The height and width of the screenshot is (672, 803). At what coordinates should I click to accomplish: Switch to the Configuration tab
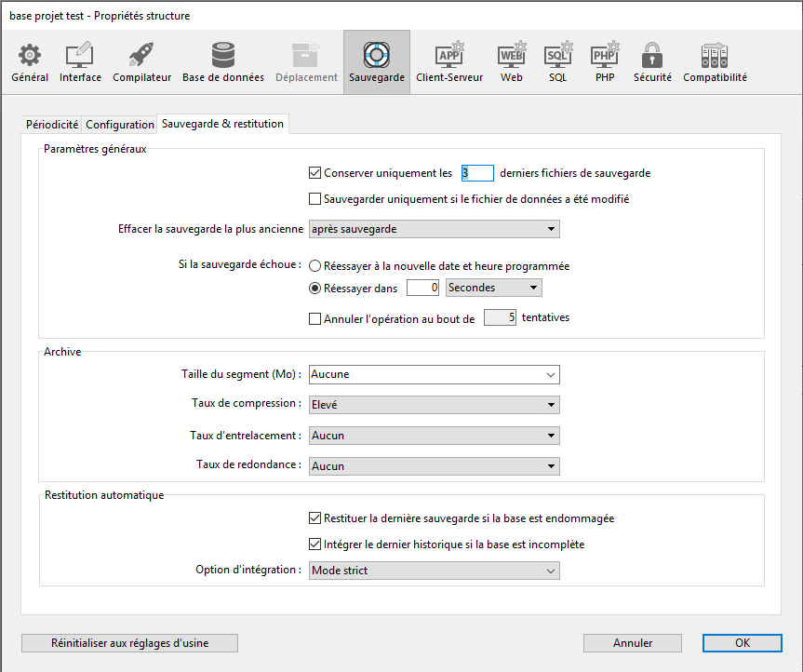(x=120, y=125)
